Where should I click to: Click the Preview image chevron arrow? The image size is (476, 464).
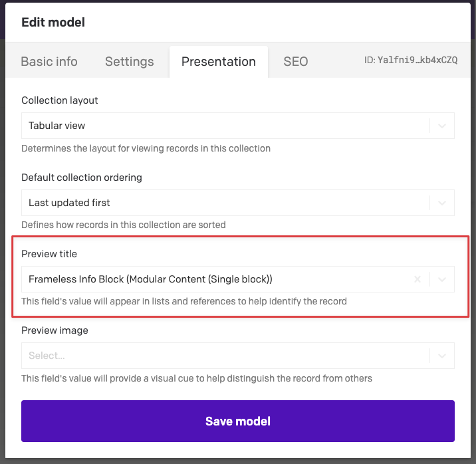tap(442, 356)
